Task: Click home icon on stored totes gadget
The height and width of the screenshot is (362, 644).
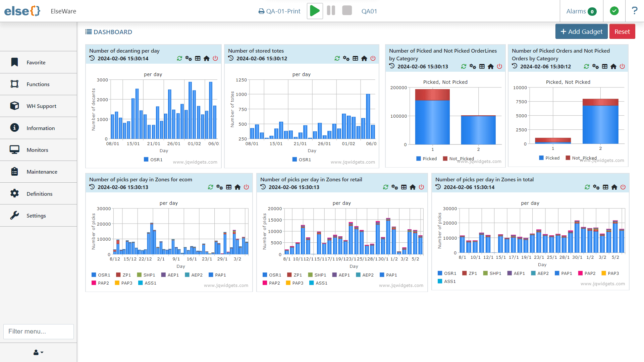Action: 364,58
